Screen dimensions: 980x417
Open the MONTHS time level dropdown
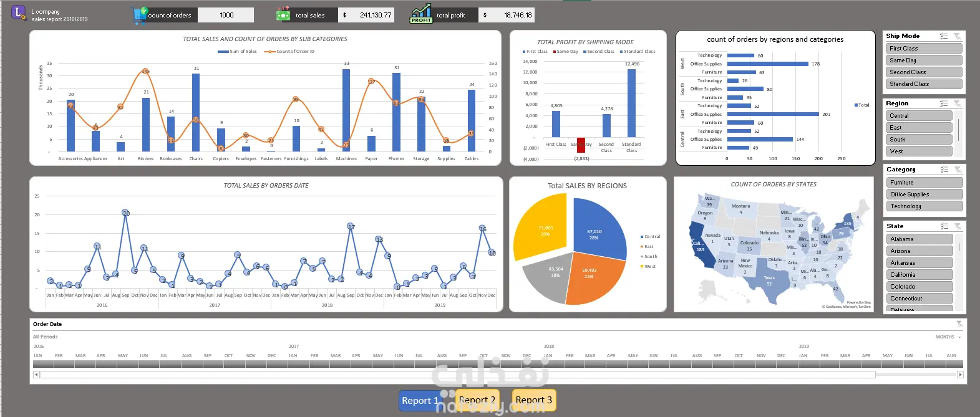948,337
